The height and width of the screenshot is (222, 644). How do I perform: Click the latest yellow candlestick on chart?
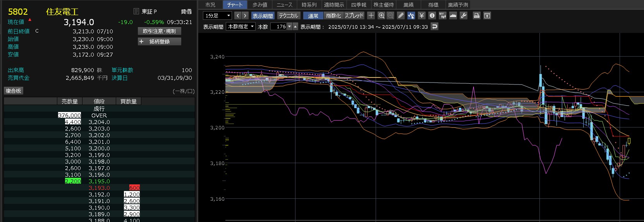pyautogui.click(x=629, y=141)
